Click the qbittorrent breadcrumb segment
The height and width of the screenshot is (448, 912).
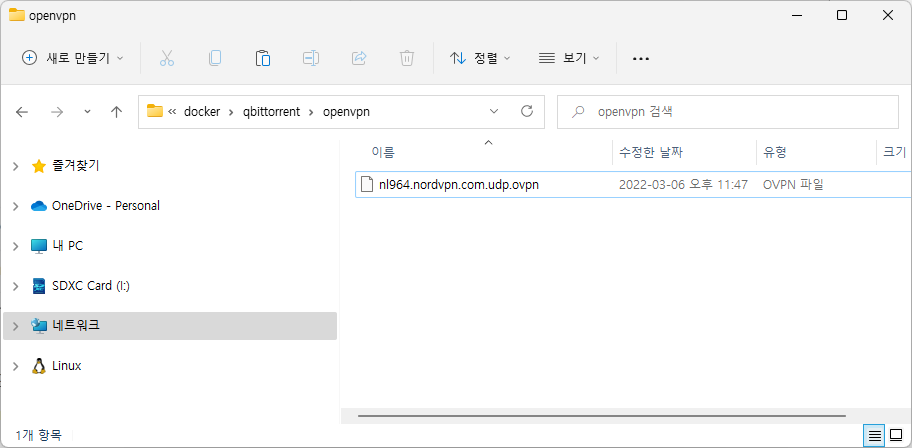click(x=272, y=112)
